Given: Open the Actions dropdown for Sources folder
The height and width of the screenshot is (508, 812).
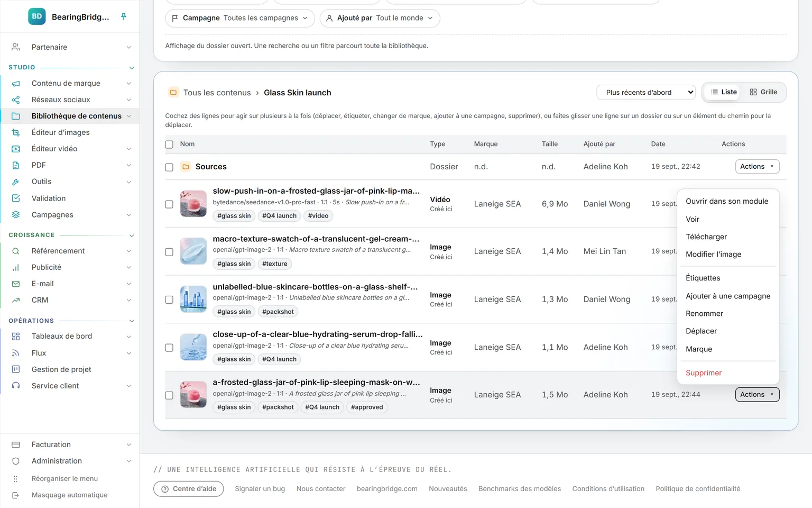Looking at the screenshot, I should coord(757,167).
